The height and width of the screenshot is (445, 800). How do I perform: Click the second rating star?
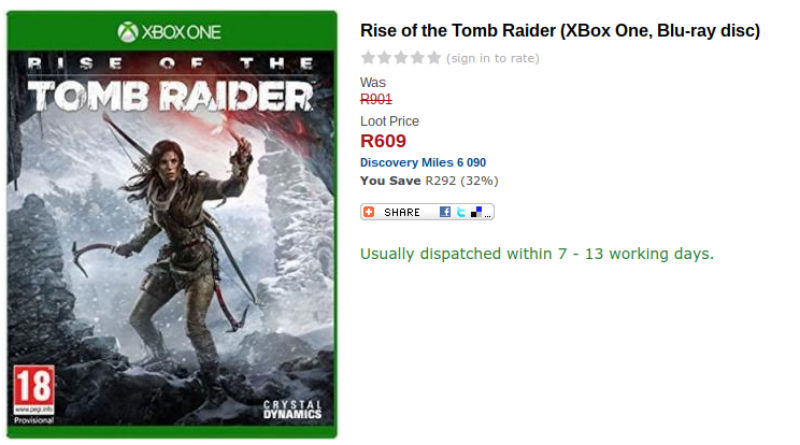click(385, 58)
